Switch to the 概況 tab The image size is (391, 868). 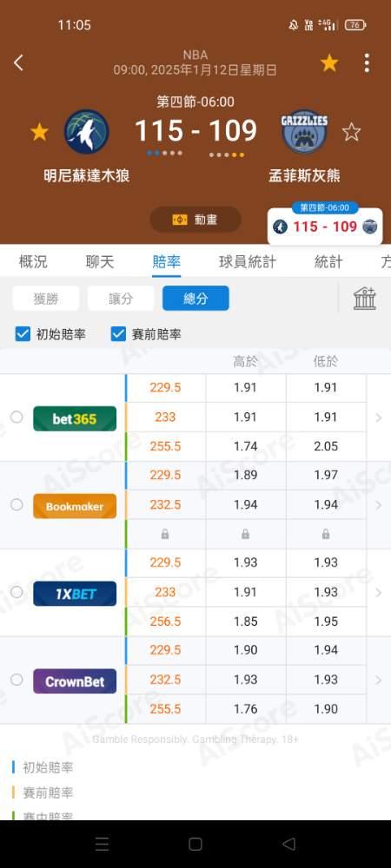33,262
